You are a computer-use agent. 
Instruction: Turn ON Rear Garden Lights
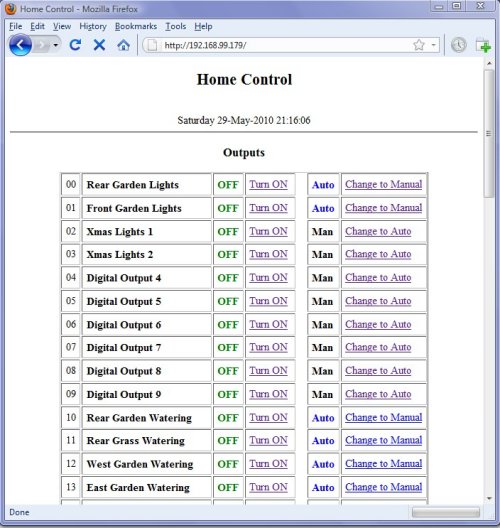[x=268, y=184]
